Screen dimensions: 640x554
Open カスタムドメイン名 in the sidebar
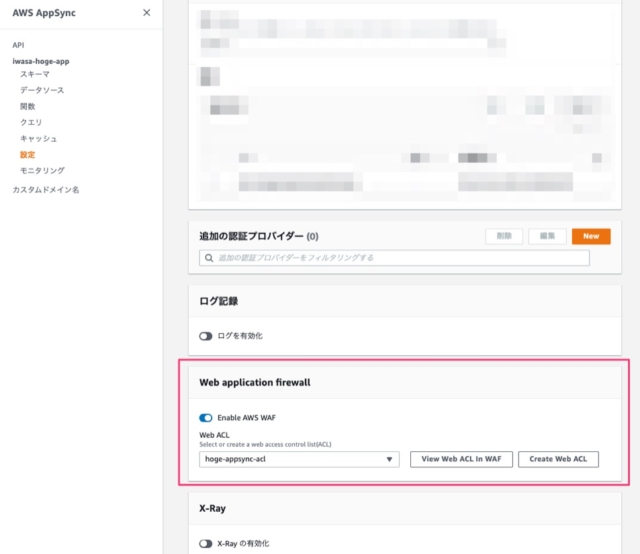46,190
